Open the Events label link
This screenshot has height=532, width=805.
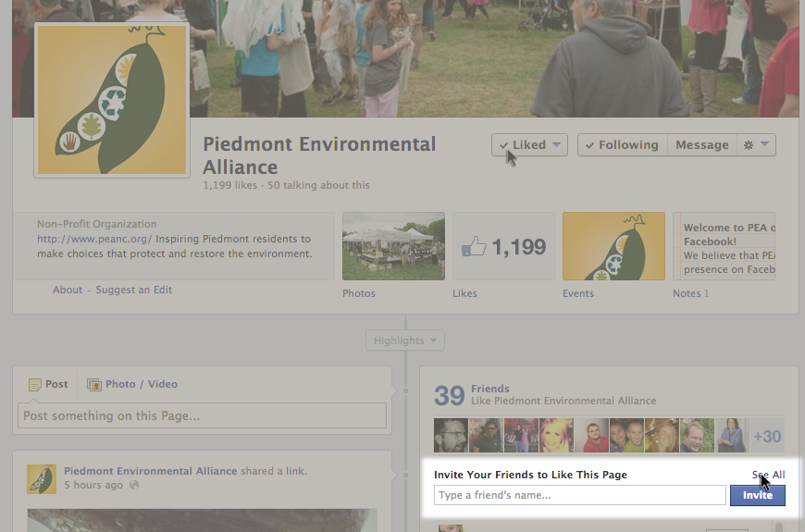click(578, 293)
